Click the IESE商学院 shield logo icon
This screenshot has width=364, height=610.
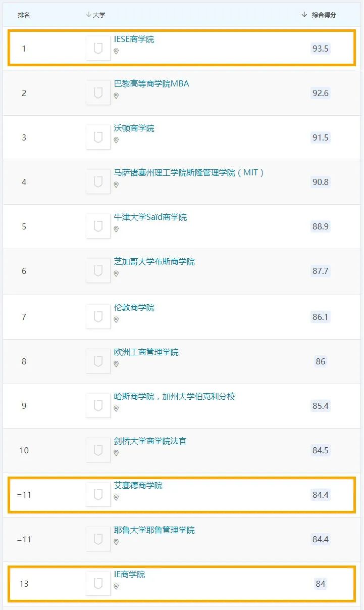(98, 49)
